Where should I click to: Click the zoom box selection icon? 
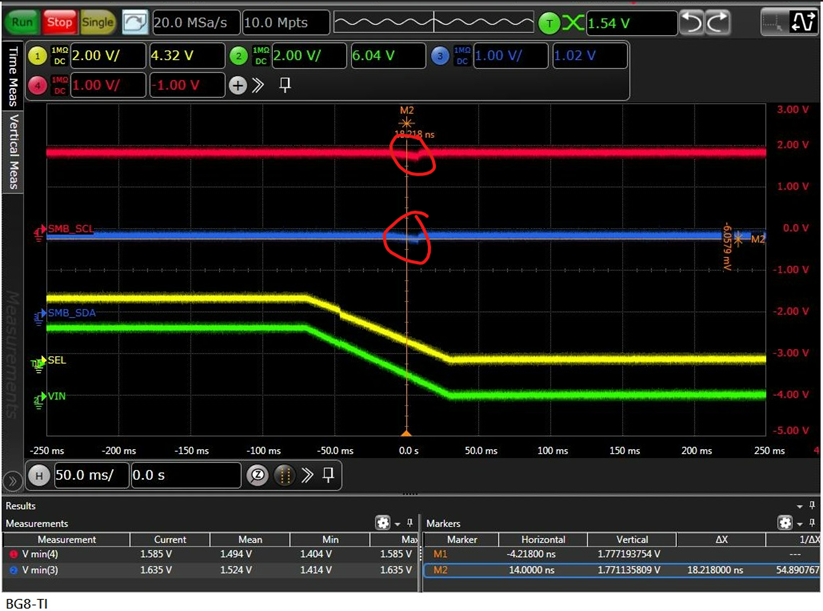click(x=773, y=23)
